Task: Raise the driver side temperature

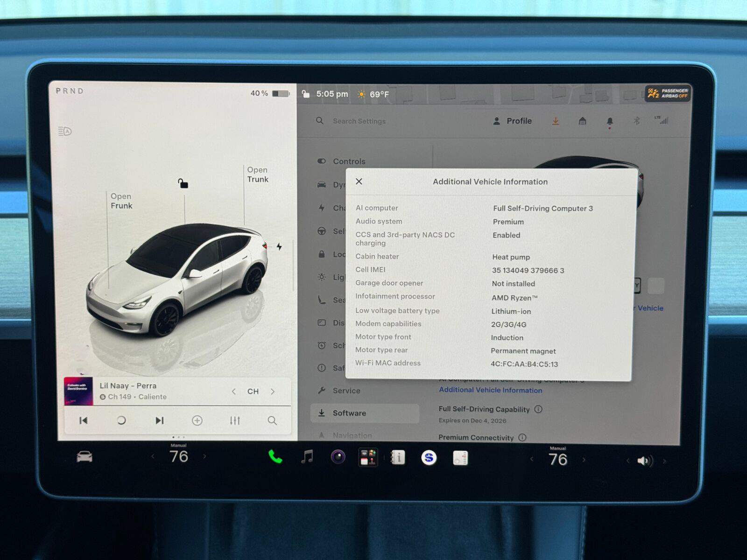Action: pyautogui.click(x=204, y=456)
